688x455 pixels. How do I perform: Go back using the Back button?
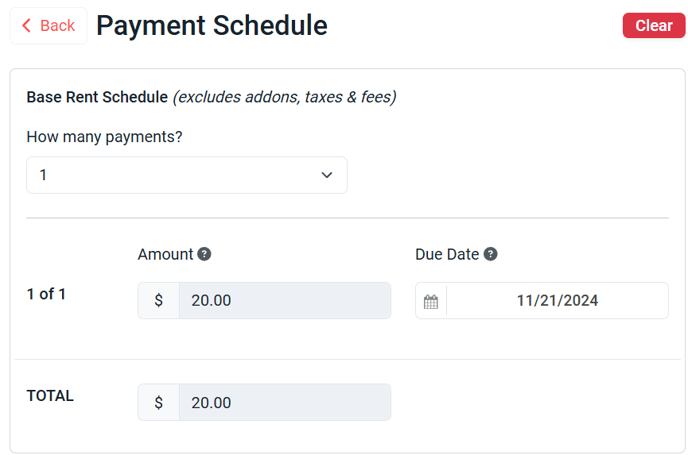(x=49, y=25)
